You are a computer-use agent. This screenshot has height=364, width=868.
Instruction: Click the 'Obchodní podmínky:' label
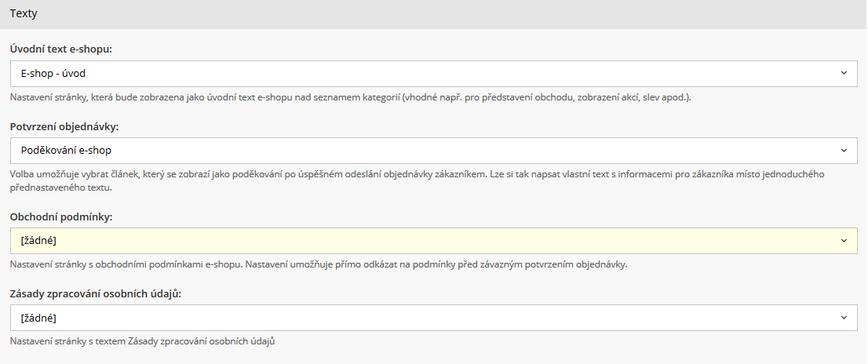(61, 217)
